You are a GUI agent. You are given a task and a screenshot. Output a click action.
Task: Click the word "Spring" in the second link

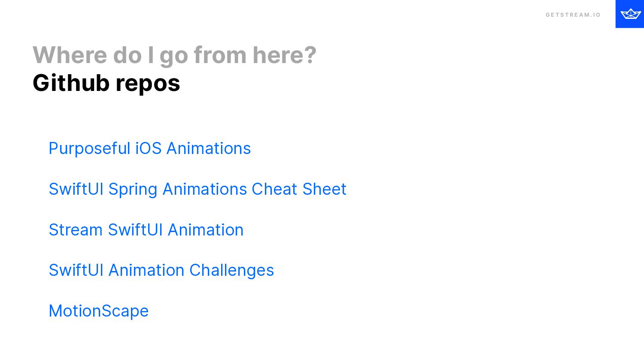pos(133,189)
